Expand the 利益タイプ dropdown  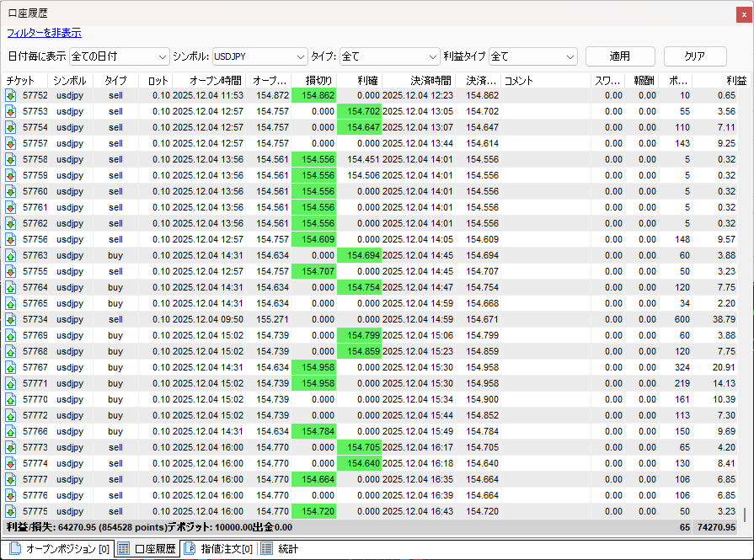(x=532, y=56)
